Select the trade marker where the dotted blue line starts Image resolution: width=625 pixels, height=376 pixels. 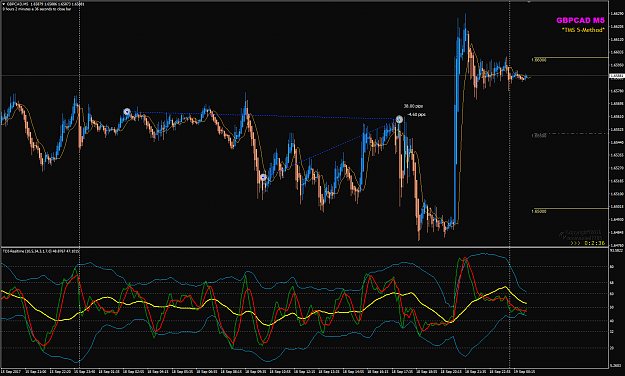[x=127, y=112]
